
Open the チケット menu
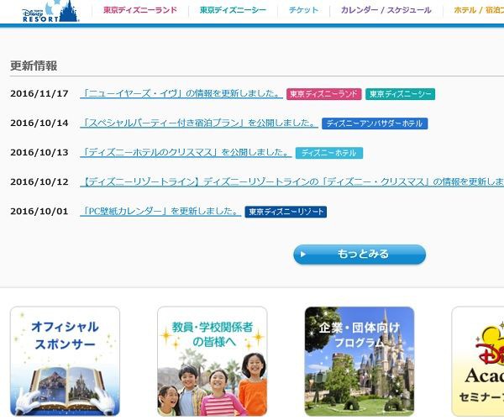(x=303, y=10)
